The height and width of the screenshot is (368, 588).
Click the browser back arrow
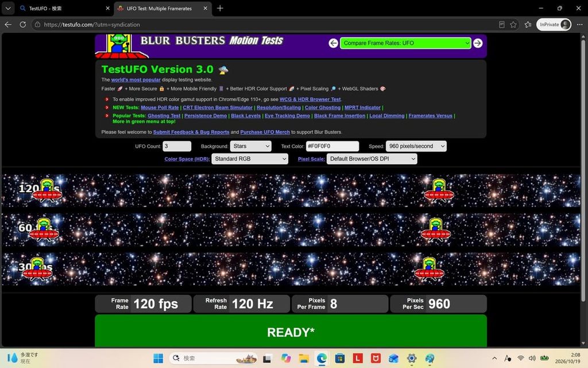click(x=8, y=24)
